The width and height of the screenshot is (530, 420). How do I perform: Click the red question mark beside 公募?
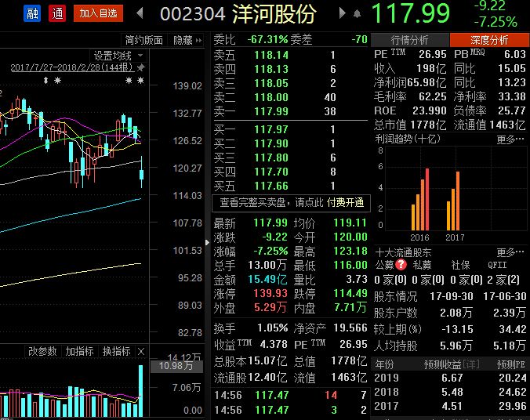click(401, 265)
